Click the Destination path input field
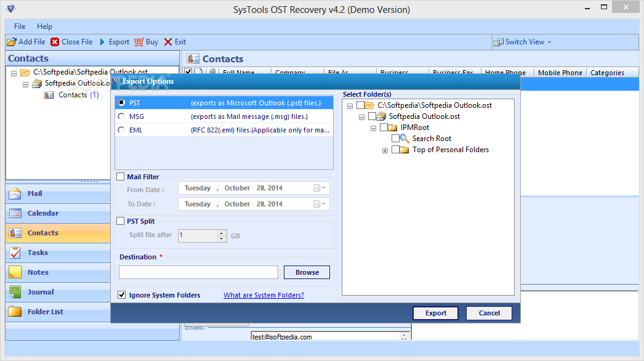Screen dimensions: 644x361 click(198, 272)
